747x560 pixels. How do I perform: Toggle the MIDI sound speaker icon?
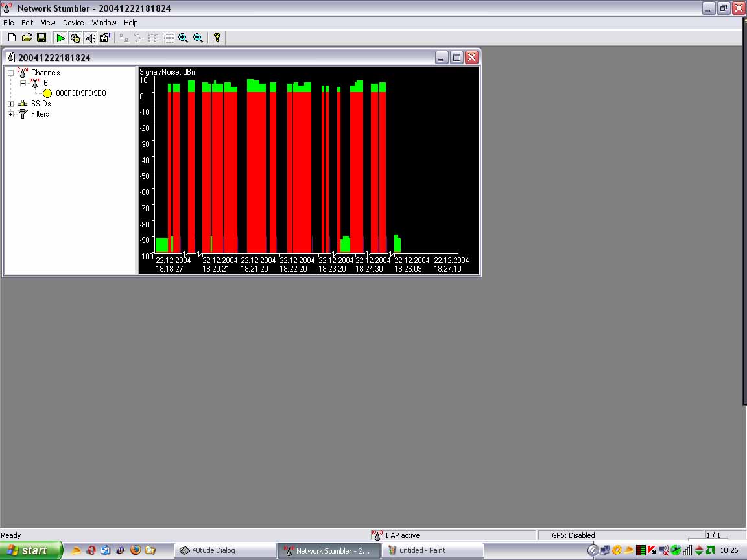[90, 38]
